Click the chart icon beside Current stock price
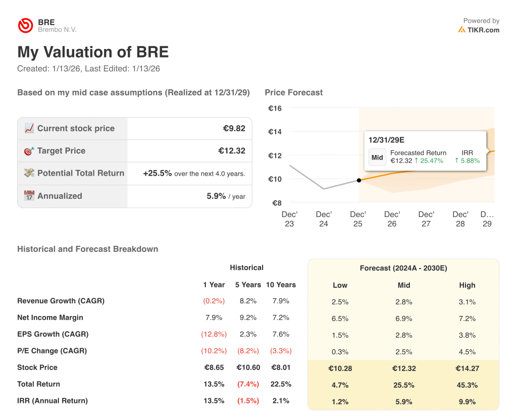This screenshot has width=517, height=420. coord(29,128)
